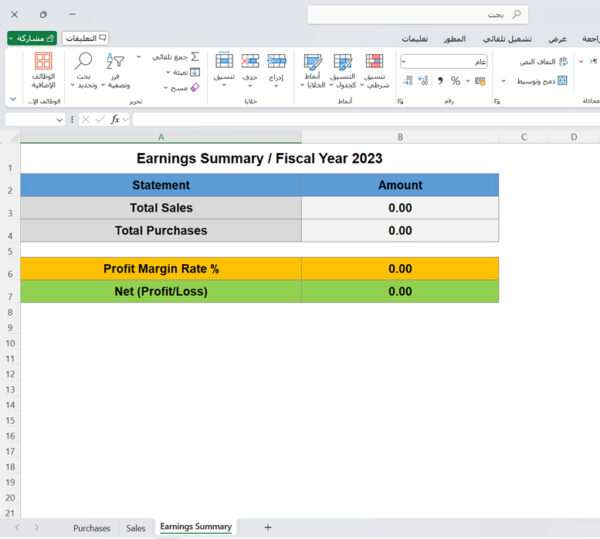Apply percent style to the cell
Image resolution: width=600 pixels, height=539 pixels.
455,80
